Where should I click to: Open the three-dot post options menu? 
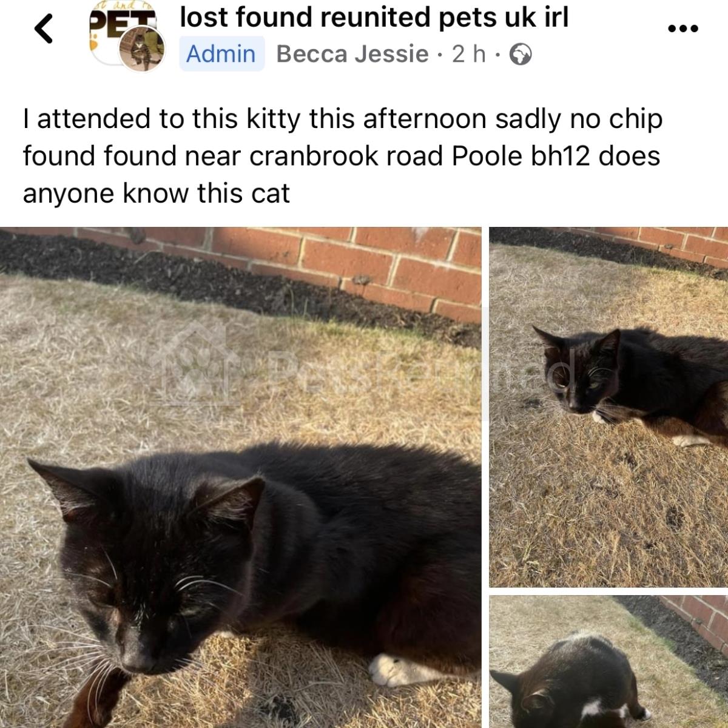pos(682,28)
